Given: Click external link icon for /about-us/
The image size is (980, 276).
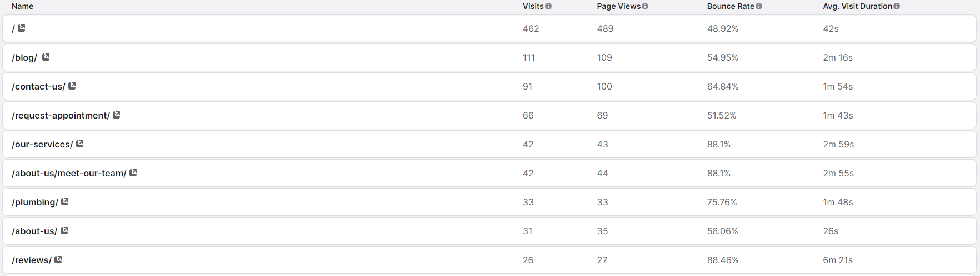Looking at the screenshot, I should coord(64,230).
